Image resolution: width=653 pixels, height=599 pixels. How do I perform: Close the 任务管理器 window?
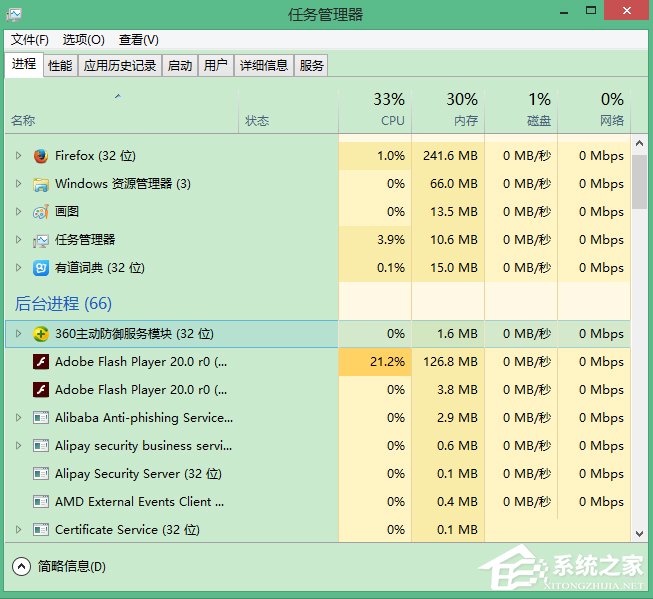coord(627,11)
